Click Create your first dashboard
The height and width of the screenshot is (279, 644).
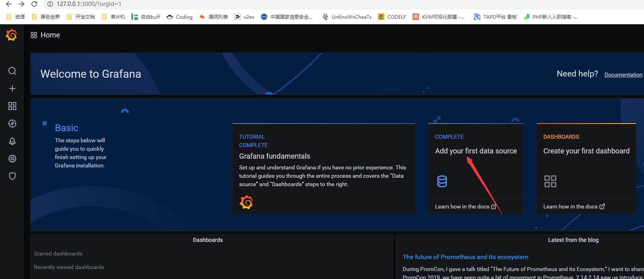pos(586,151)
